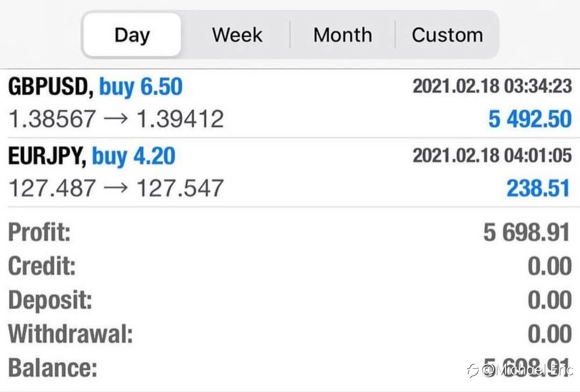The height and width of the screenshot is (392, 580).
Task: Select the Day tab
Action: [132, 35]
